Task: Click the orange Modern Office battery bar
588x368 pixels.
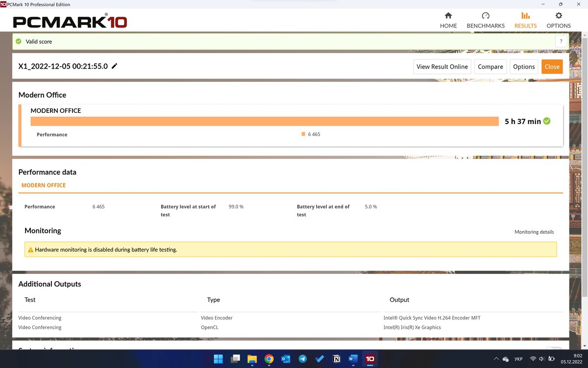Action: coord(265,121)
